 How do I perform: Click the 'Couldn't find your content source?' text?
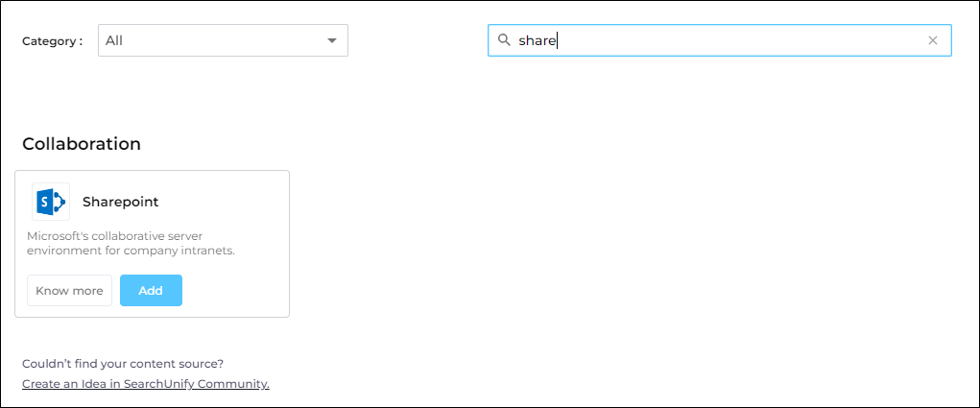pyautogui.click(x=123, y=364)
